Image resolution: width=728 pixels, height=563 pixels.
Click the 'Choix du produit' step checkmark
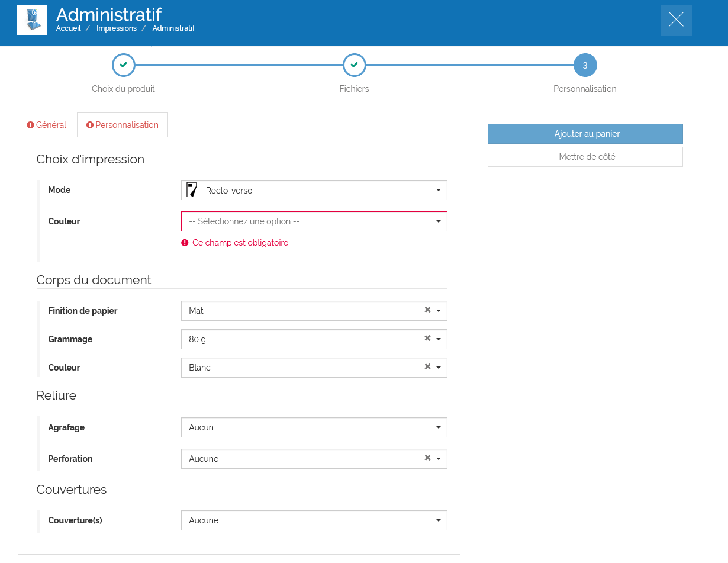123,65
